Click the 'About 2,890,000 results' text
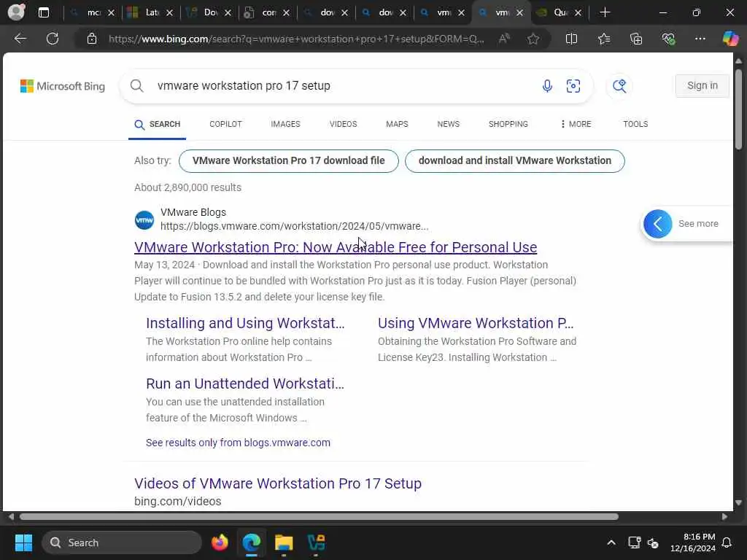The width and height of the screenshot is (747, 560). pyautogui.click(x=187, y=187)
